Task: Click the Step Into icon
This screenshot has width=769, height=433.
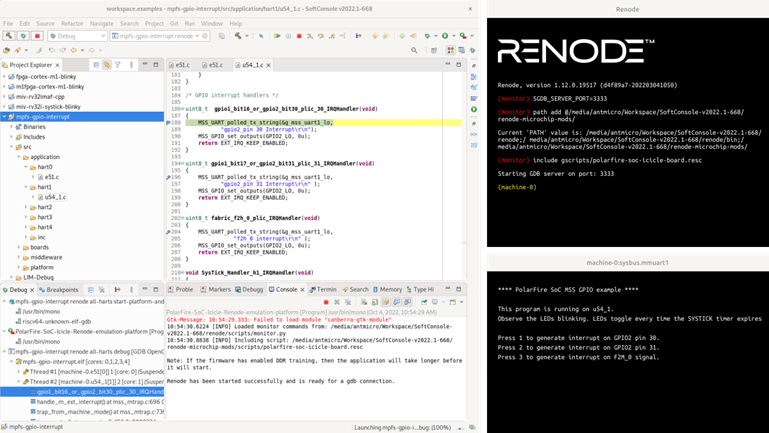Action: pyautogui.click(x=310, y=36)
